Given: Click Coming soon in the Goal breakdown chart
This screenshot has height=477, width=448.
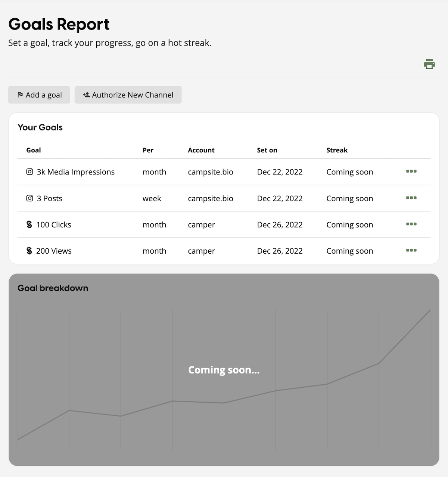Looking at the screenshot, I should click(x=224, y=370).
